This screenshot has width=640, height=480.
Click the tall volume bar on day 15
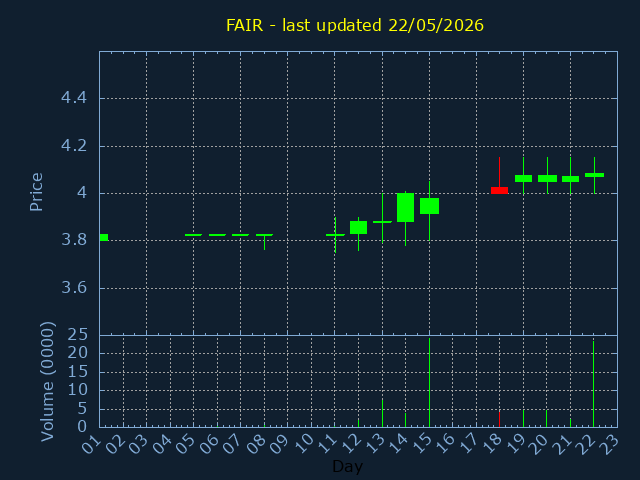click(x=429, y=382)
